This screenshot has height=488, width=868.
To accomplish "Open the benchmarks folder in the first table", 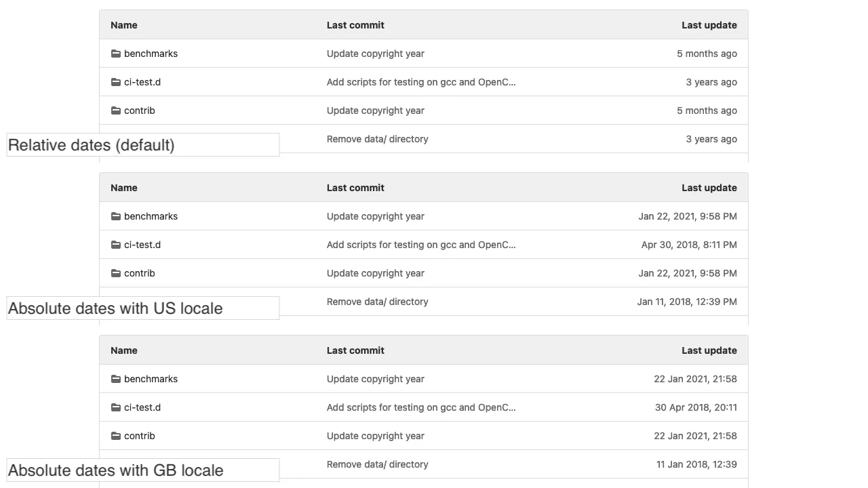I will (151, 54).
